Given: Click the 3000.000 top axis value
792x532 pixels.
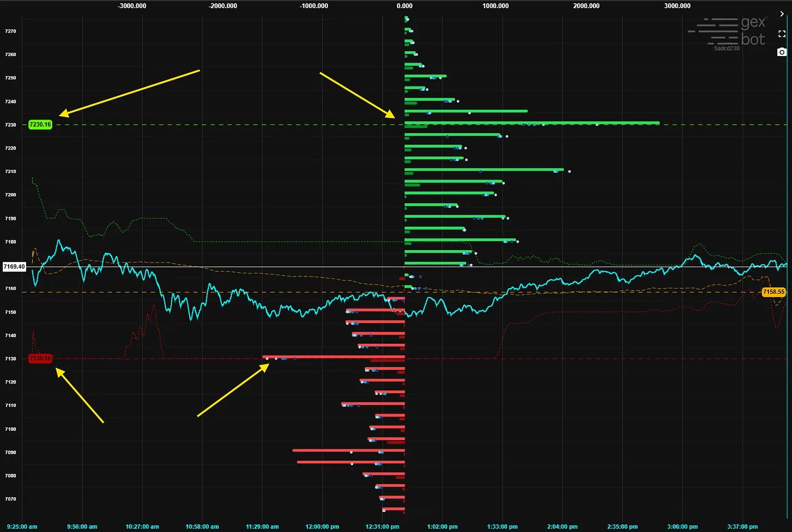Looking at the screenshot, I should tap(677, 6).
